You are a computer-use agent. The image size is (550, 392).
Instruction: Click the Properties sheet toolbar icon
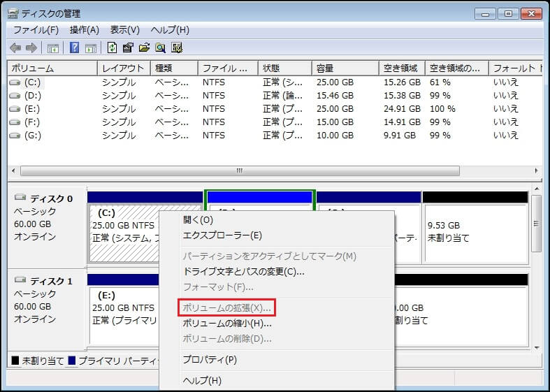pos(128,48)
